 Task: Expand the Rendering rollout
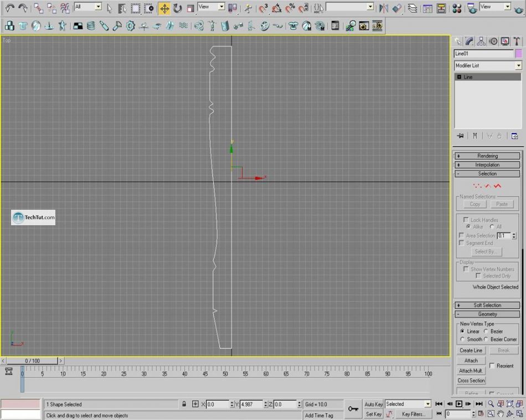487,156
